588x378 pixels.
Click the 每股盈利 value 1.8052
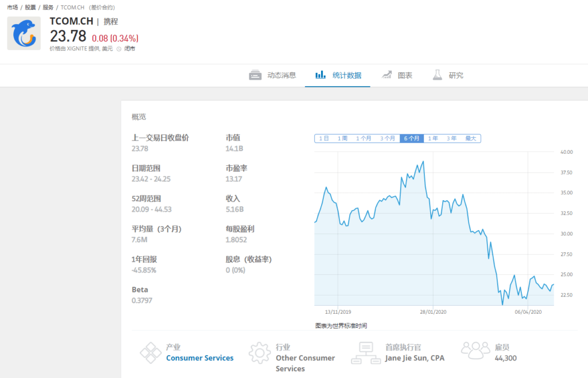[x=236, y=240]
